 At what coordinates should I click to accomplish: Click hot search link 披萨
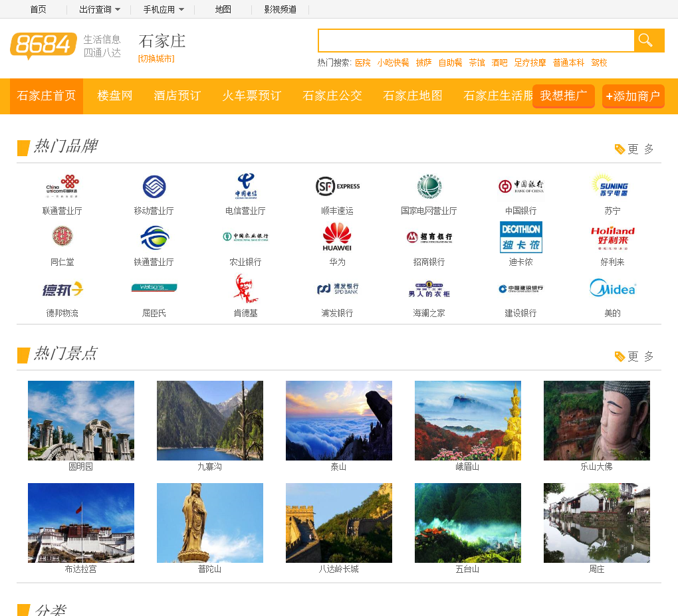pyautogui.click(x=424, y=63)
